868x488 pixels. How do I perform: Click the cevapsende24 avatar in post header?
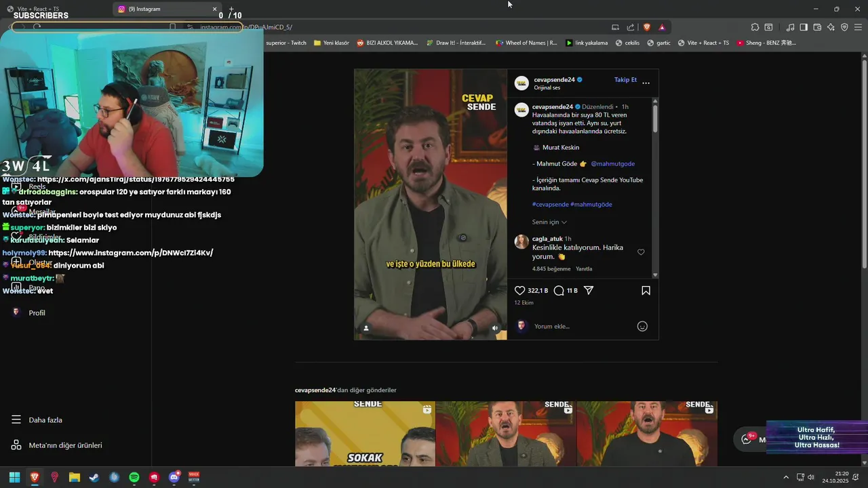521,83
